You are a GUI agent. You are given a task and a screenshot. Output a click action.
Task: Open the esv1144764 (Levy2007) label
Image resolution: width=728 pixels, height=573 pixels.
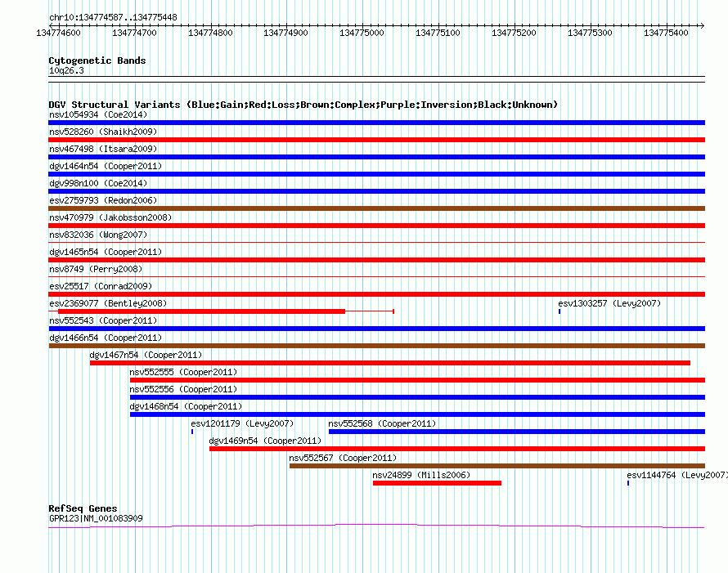(677, 475)
